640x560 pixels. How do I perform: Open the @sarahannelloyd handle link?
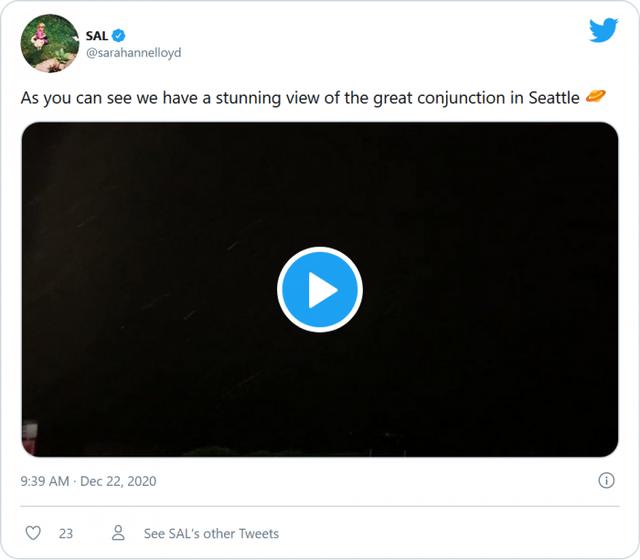(x=133, y=53)
